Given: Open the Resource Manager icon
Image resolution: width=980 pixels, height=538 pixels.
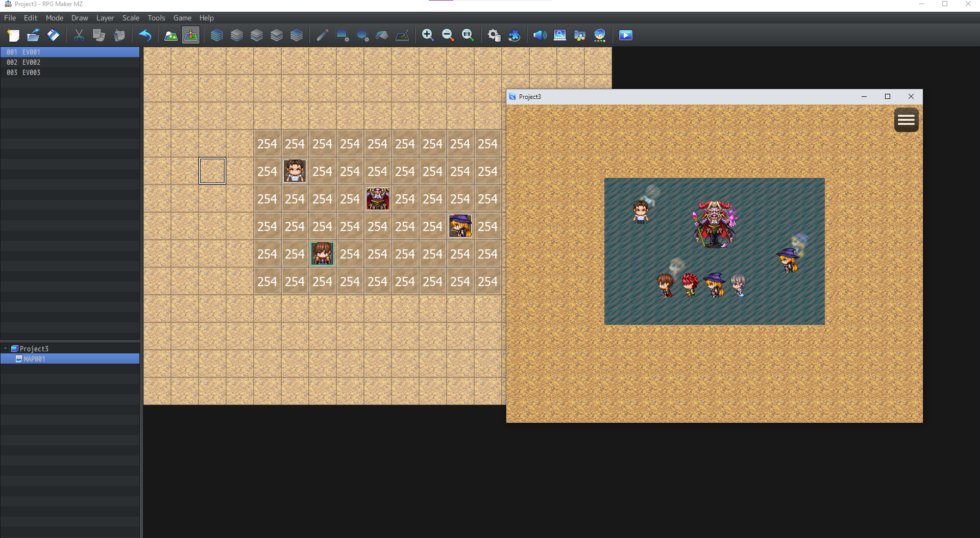Looking at the screenshot, I should (x=580, y=35).
